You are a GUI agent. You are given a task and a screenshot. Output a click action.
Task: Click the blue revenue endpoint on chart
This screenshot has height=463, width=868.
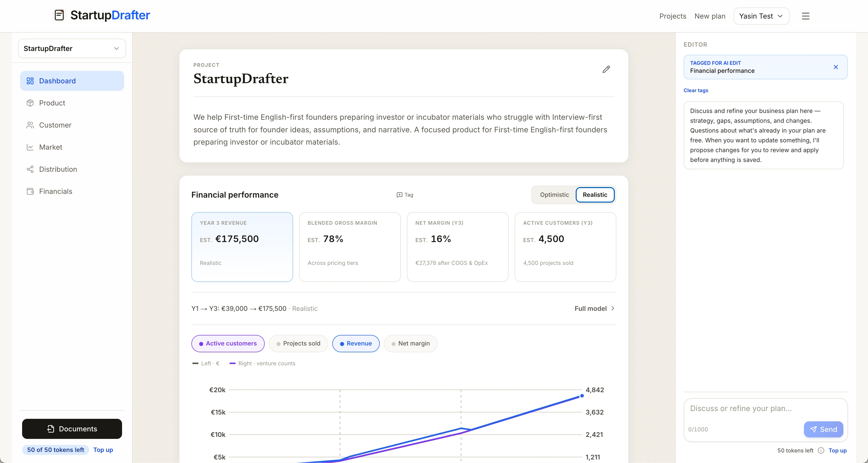point(582,396)
